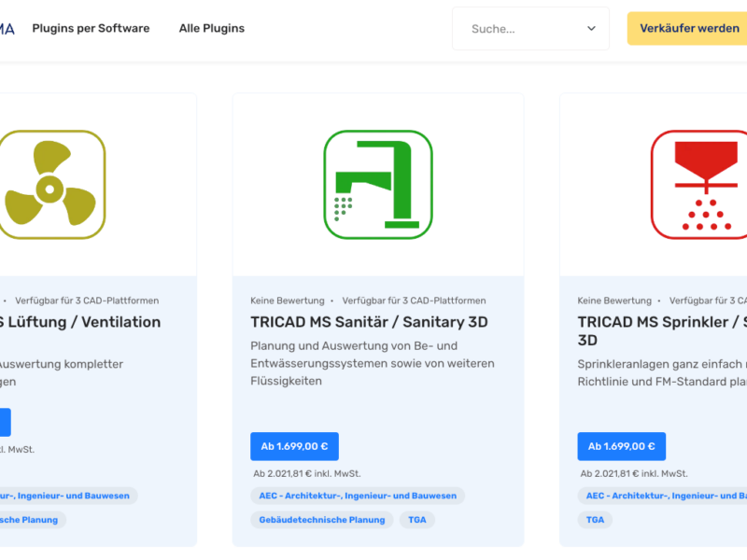Open the Suche dropdown chevron
The width and height of the screenshot is (747, 560).
[591, 29]
